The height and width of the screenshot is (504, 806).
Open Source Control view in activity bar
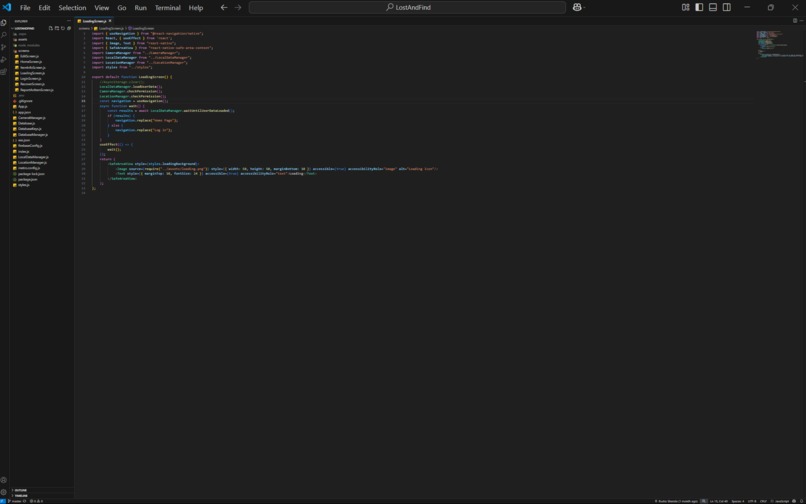click(4, 47)
